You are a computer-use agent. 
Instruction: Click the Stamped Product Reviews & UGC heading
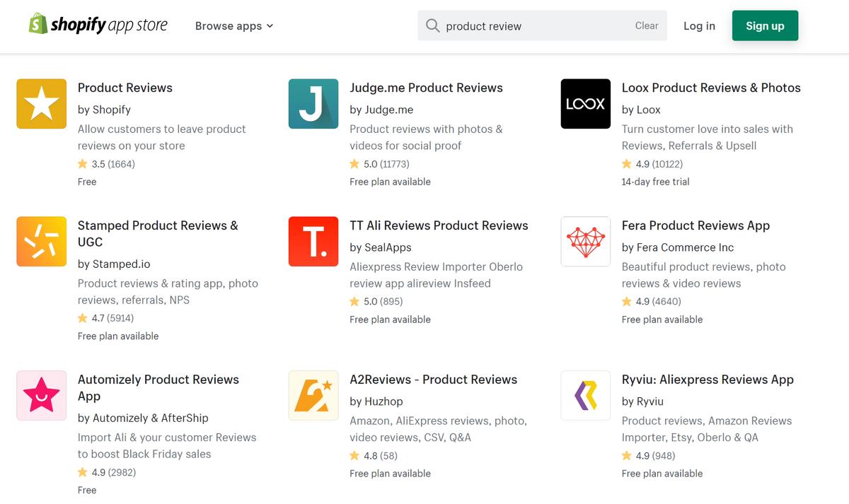pyautogui.click(x=157, y=233)
